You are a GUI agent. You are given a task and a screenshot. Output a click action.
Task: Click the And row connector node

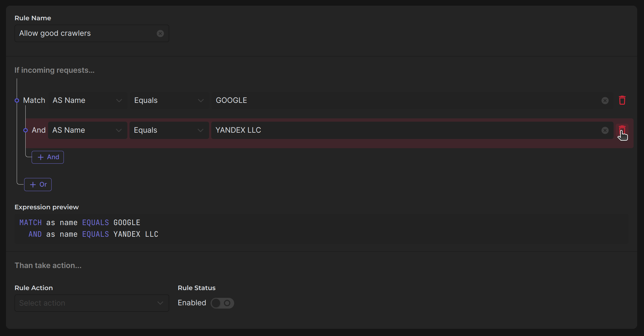pyautogui.click(x=26, y=130)
